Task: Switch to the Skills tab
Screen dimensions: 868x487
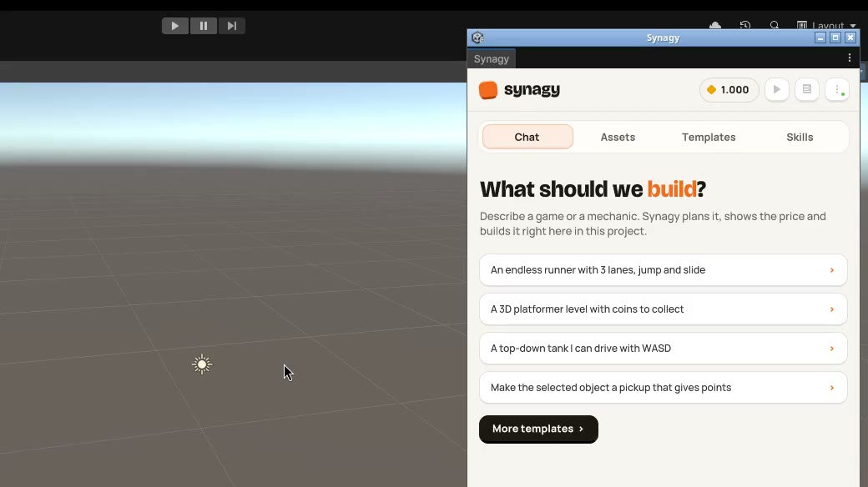Action: 800,138
